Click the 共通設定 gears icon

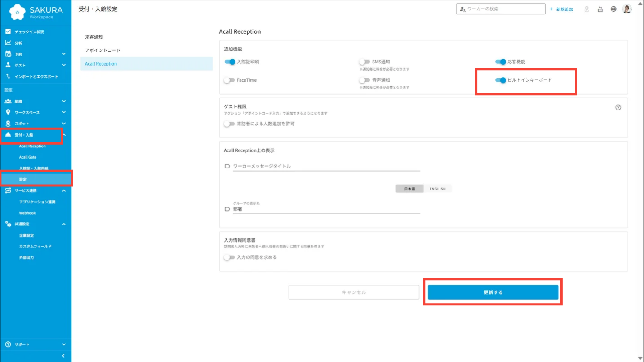point(8,224)
